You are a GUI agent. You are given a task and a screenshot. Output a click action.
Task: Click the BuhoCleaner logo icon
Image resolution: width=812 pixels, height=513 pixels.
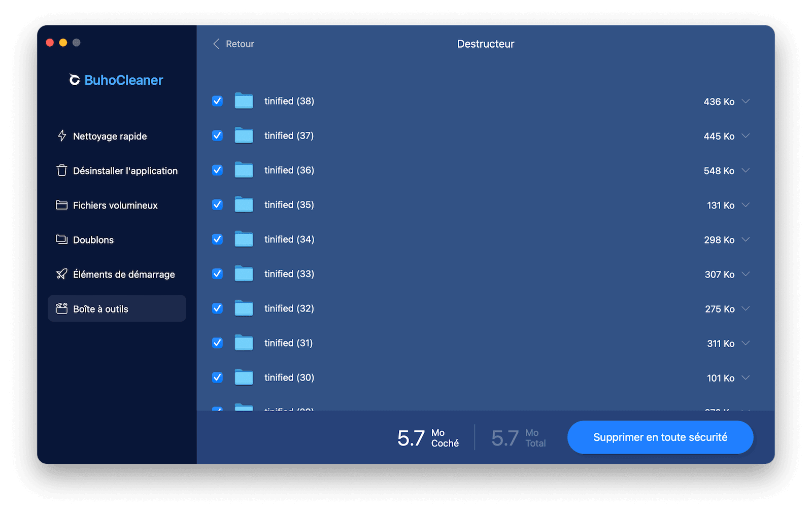(74, 80)
